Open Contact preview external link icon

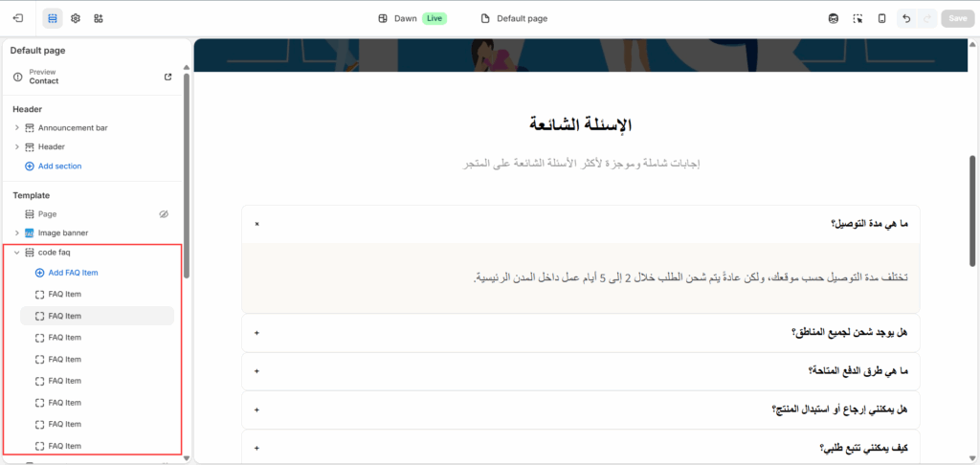(x=168, y=77)
